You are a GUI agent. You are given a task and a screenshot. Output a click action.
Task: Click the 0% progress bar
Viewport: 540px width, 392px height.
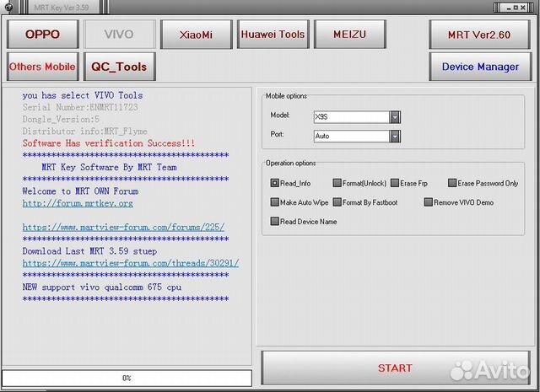[127, 378]
